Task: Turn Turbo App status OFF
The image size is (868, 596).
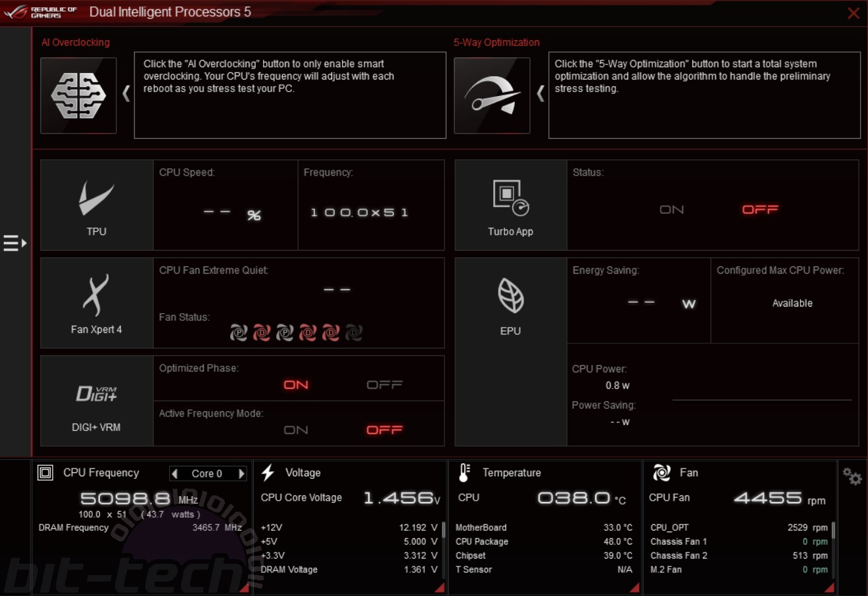Action: pyautogui.click(x=760, y=209)
